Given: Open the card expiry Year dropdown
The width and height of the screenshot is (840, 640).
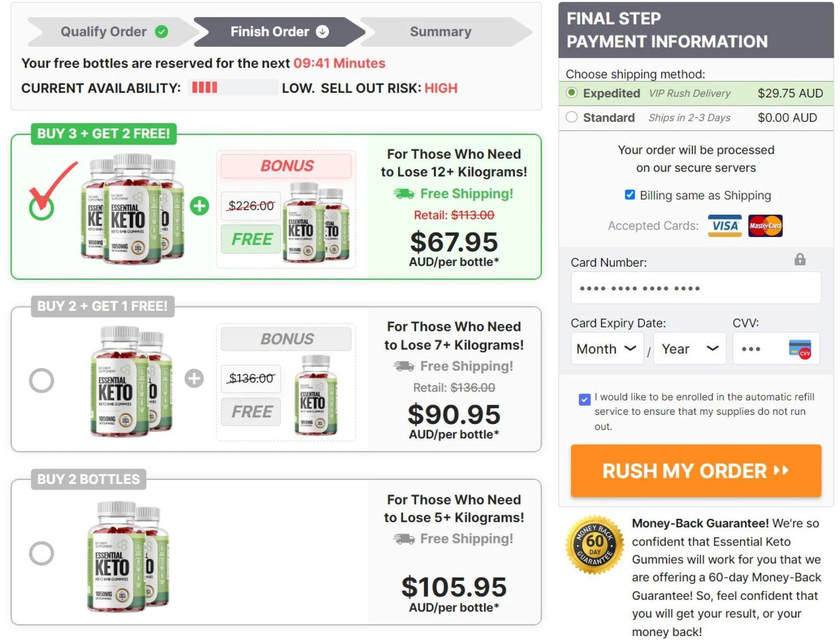Looking at the screenshot, I should point(689,348).
